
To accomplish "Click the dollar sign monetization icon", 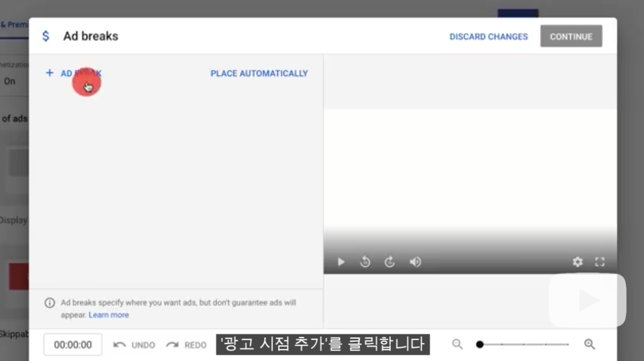I will (46, 36).
